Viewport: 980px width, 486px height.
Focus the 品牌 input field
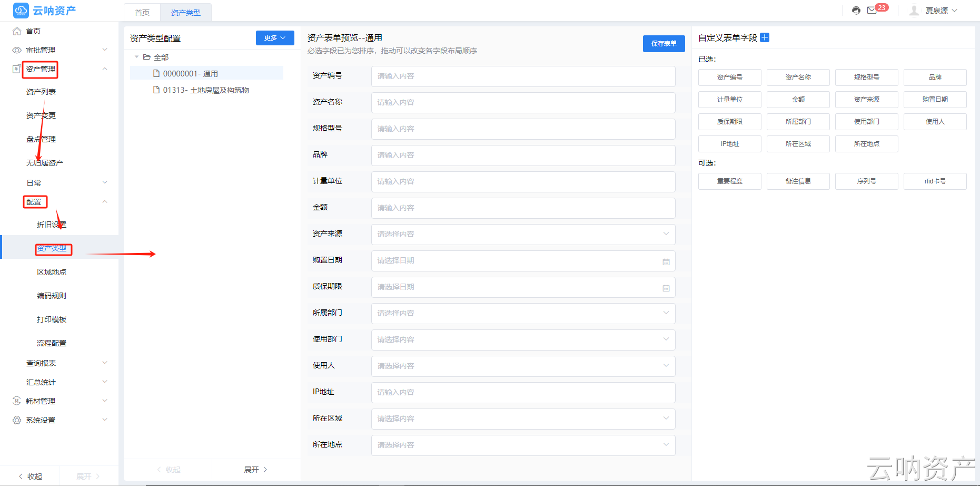[x=523, y=155]
